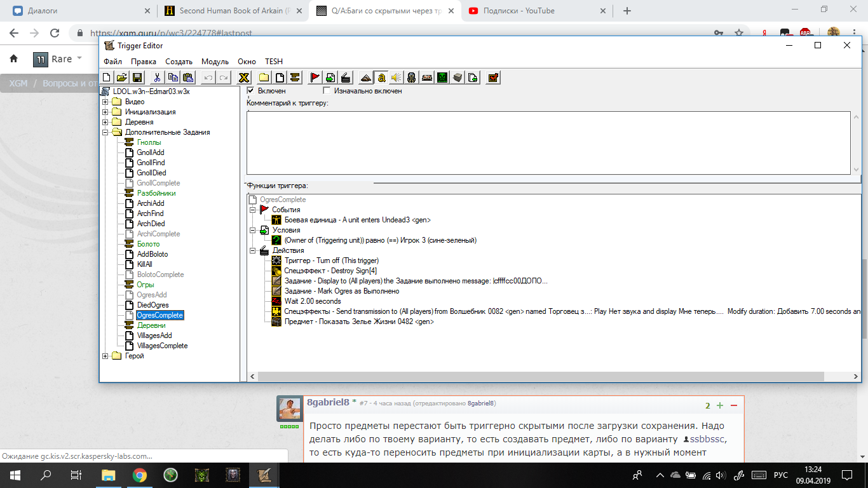Click the Paste clipboard icon
Screen dimensions: 868x488
tap(187, 78)
